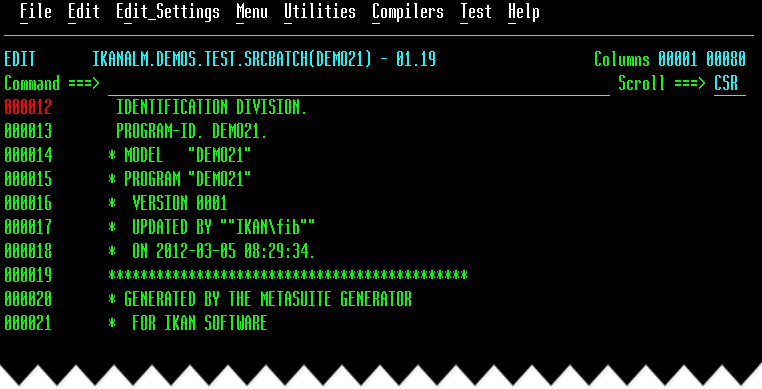Screen dimensions: 762x389
Task: Click the Scroll CSR field
Action: click(729, 84)
